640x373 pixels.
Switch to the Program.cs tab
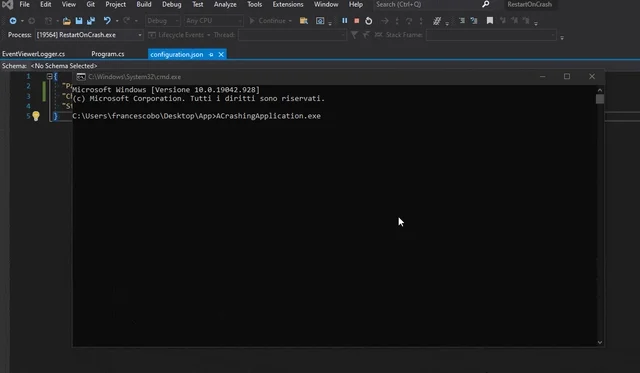(x=108, y=54)
